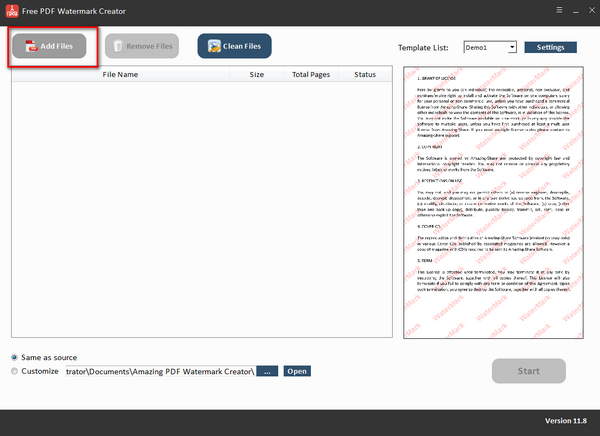Open the output folder

(x=297, y=371)
